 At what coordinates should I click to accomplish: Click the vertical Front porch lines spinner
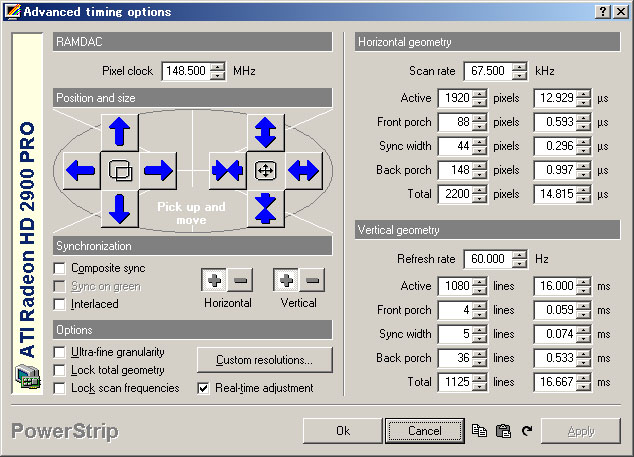click(479, 310)
